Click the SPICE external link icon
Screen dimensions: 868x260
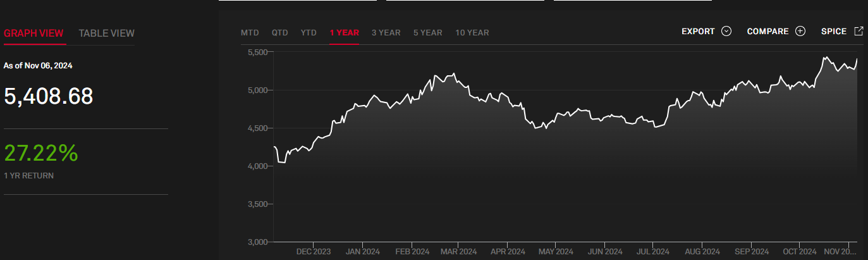(859, 31)
